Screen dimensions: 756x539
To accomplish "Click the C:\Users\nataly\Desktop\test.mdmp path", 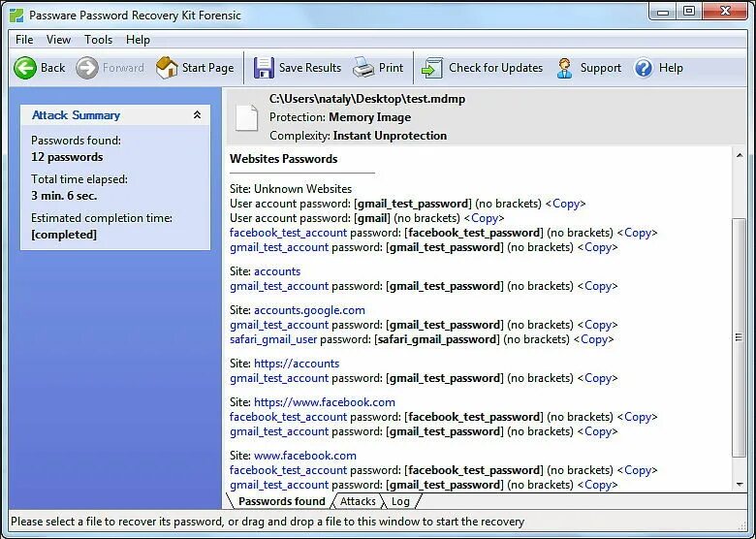I will 367,99.
